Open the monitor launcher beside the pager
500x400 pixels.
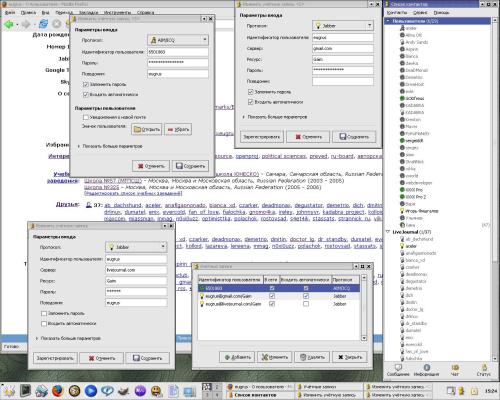click(189, 391)
